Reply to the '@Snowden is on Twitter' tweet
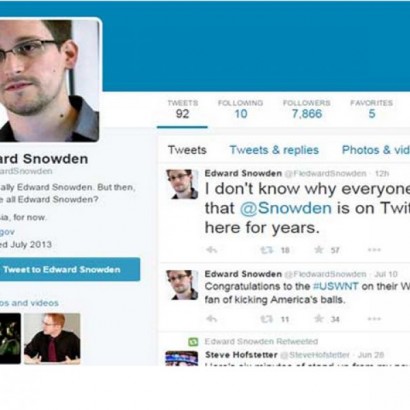The width and height of the screenshot is (410, 410). (x=212, y=250)
